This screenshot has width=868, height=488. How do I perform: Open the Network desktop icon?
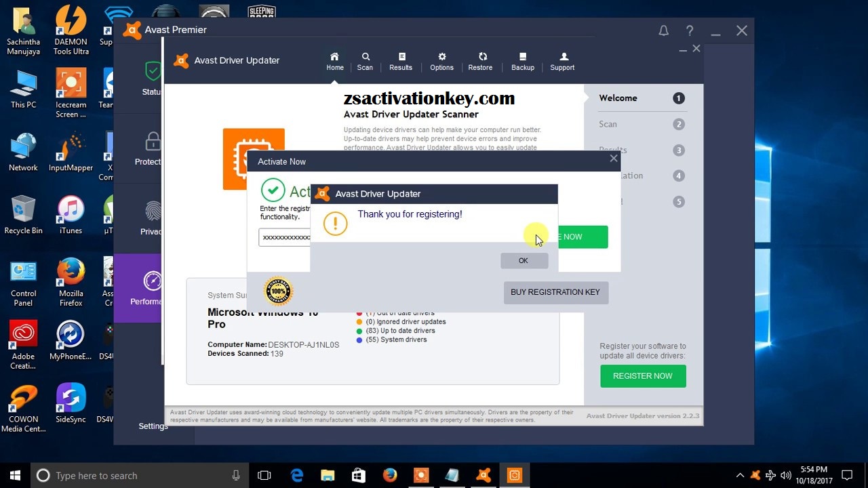23,152
